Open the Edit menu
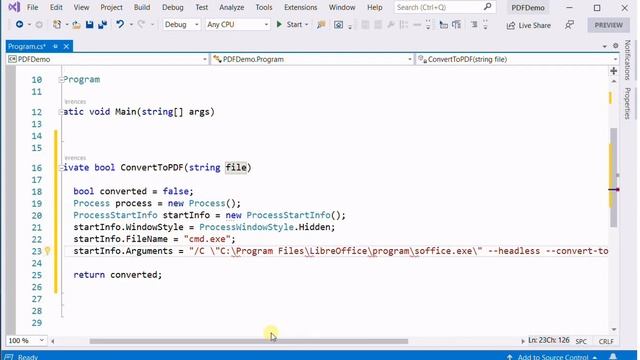This screenshot has height=360, width=640. click(x=56, y=7)
